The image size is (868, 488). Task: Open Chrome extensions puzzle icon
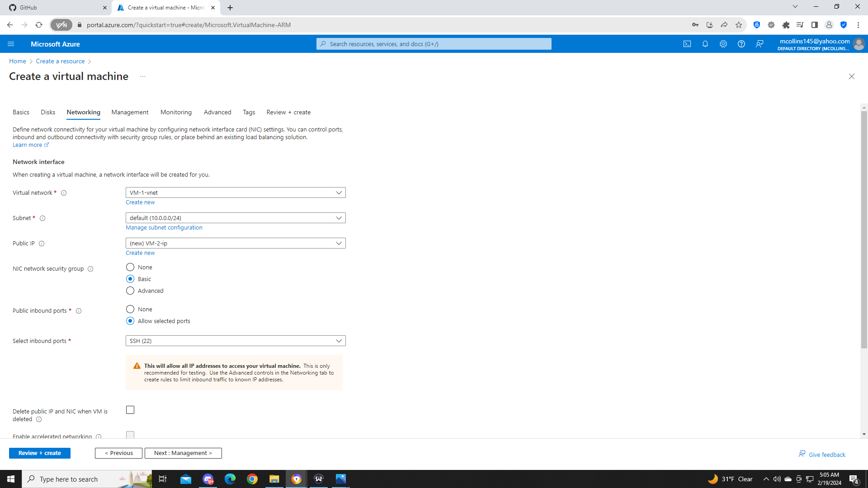[x=786, y=25]
